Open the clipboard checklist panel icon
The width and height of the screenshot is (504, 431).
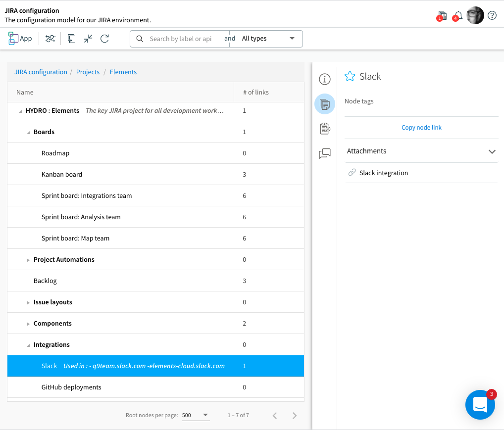pyautogui.click(x=324, y=129)
